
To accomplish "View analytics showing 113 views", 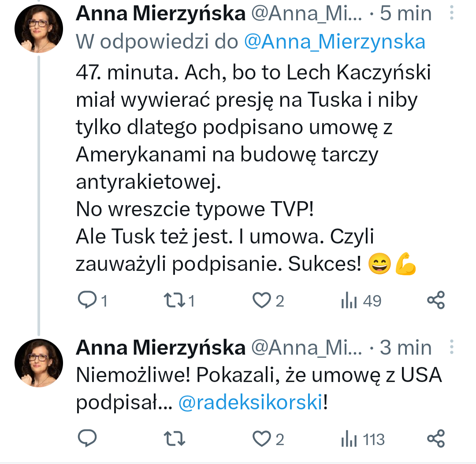I will (x=362, y=439).
